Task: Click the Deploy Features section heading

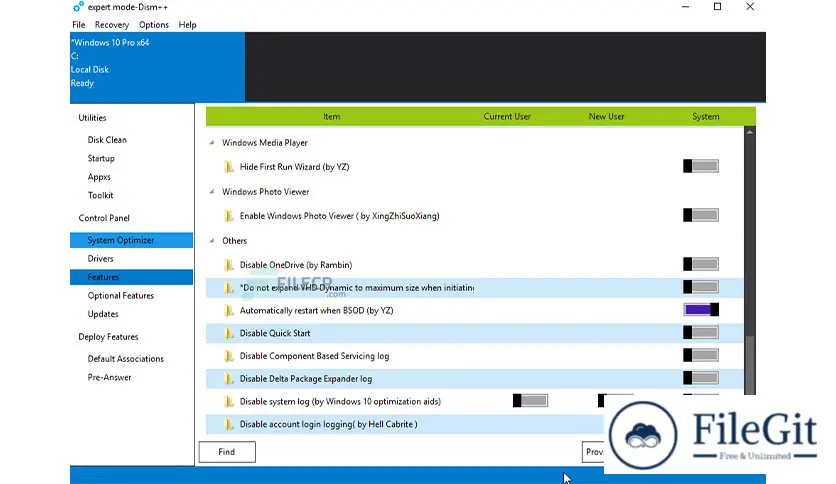Action: 108,337
